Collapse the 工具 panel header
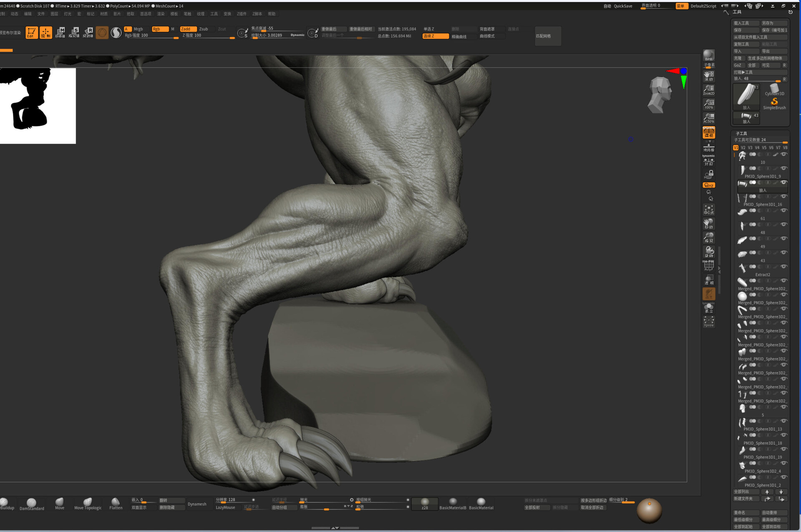 click(737, 12)
